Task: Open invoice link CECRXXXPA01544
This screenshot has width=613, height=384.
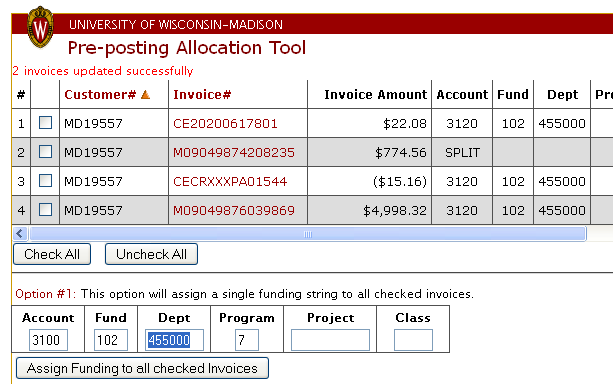Action: (230, 181)
